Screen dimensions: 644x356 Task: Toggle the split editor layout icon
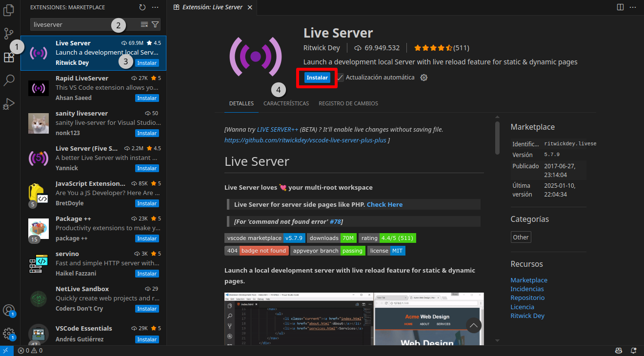(620, 7)
